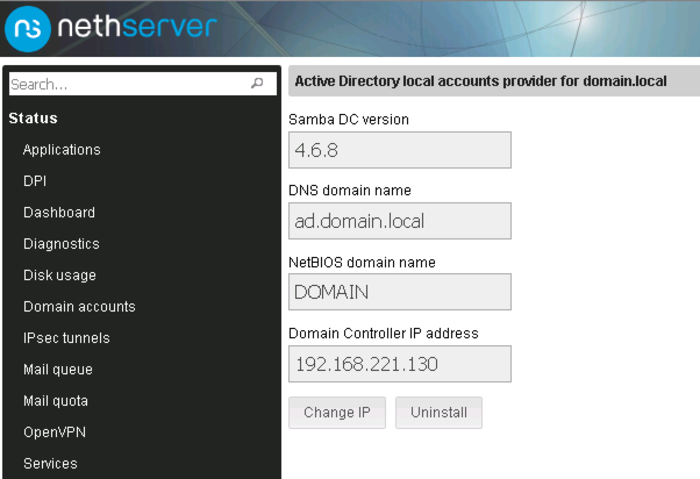Open the Status section heading
The width and height of the screenshot is (700, 479).
(x=33, y=118)
